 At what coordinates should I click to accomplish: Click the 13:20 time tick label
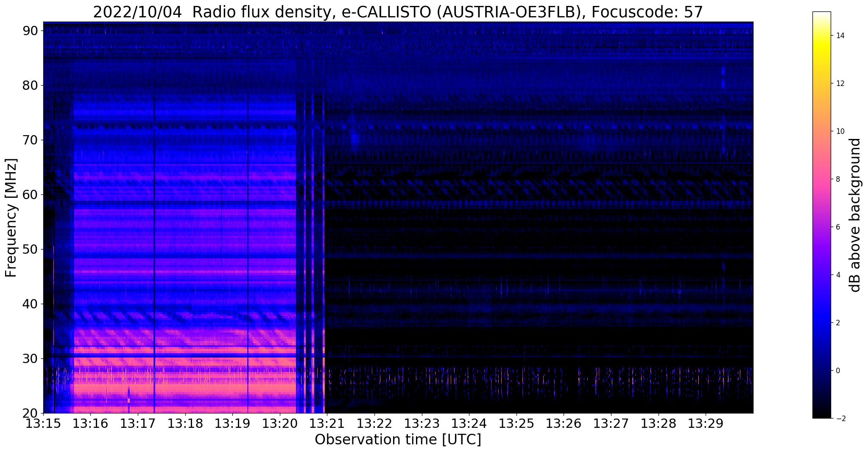(280, 424)
